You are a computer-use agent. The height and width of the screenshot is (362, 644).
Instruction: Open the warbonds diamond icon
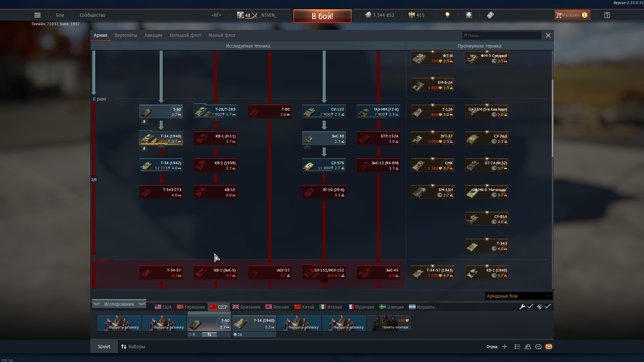tap(469, 15)
